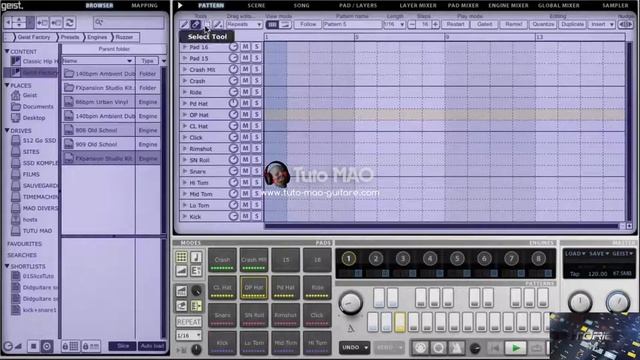Open the pattern Length 1/16 dropdown
The image size is (640, 360).
[x=394, y=24]
